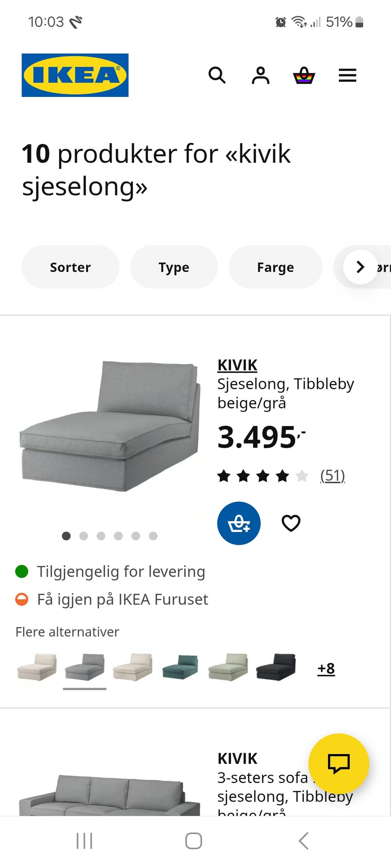
Task: Open the Sorter filter dropdown
Action: 70,267
